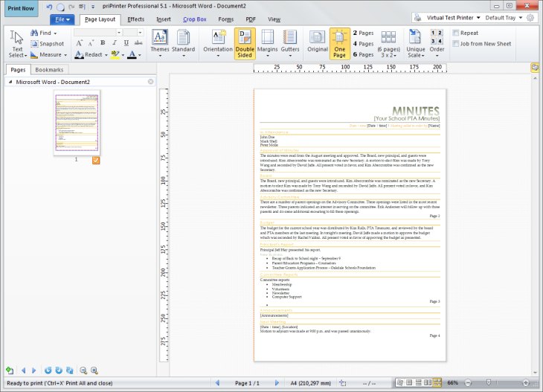Open the Default Tray dropdown
543x392 pixels.
coord(504,18)
